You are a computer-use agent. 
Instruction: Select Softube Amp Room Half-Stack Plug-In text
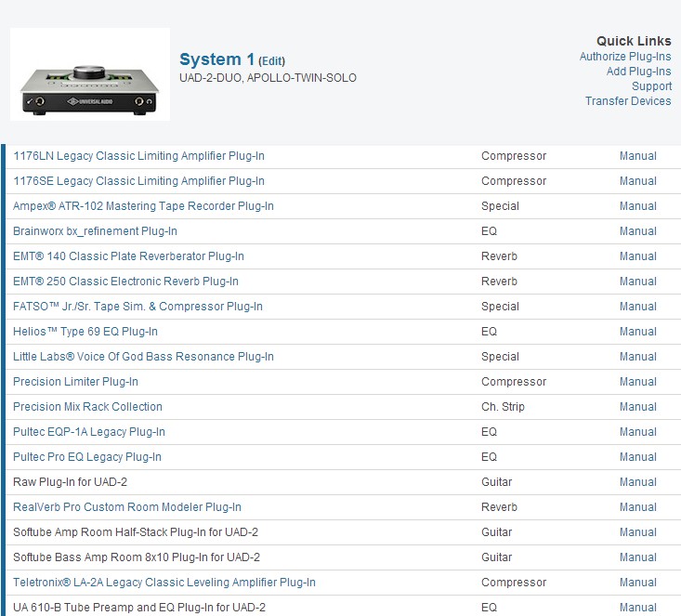click(136, 532)
